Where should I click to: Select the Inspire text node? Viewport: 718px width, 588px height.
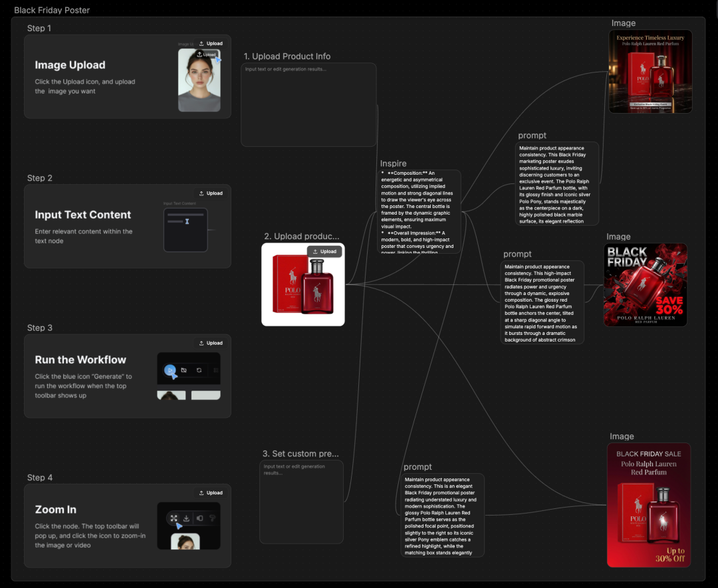419,211
